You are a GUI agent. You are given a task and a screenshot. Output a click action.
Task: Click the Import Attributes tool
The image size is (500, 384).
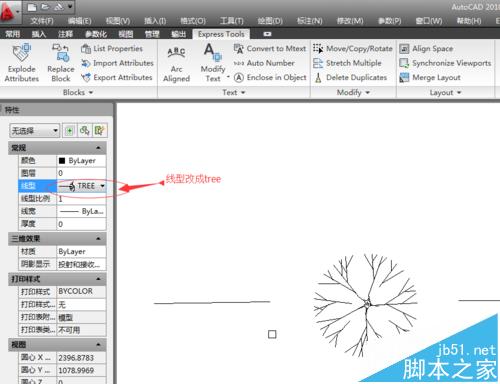coord(117,63)
